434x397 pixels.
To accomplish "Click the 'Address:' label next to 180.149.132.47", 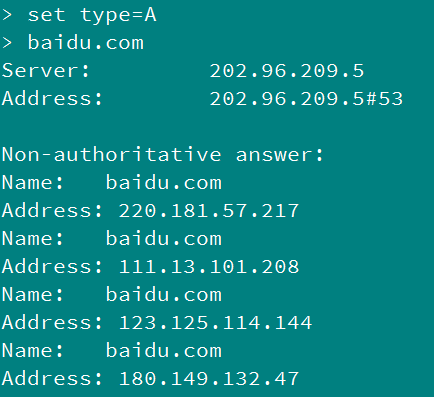I will [x=52, y=379].
